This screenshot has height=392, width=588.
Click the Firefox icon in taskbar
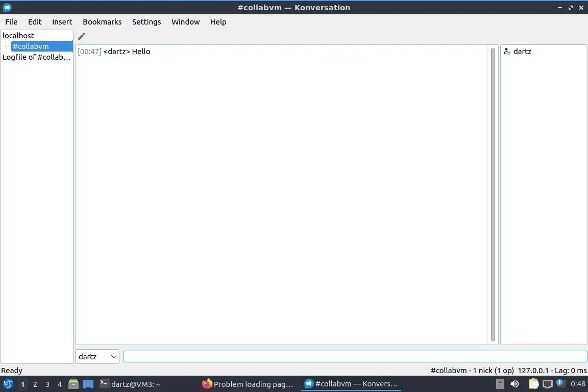[207, 384]
